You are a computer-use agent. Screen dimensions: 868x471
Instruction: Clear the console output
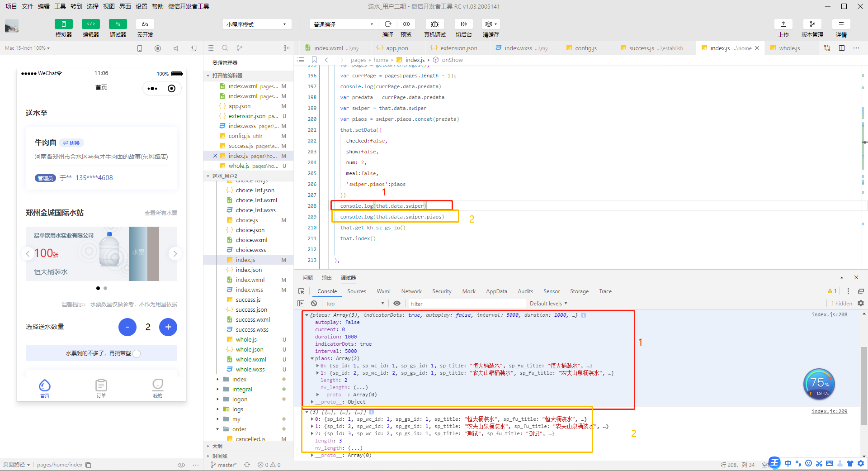click(x=314, y=304)
